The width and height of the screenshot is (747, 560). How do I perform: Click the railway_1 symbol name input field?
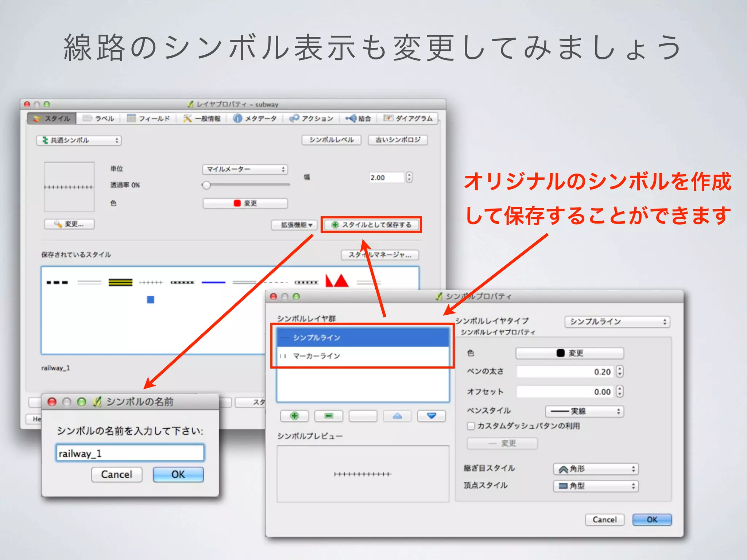130,453
